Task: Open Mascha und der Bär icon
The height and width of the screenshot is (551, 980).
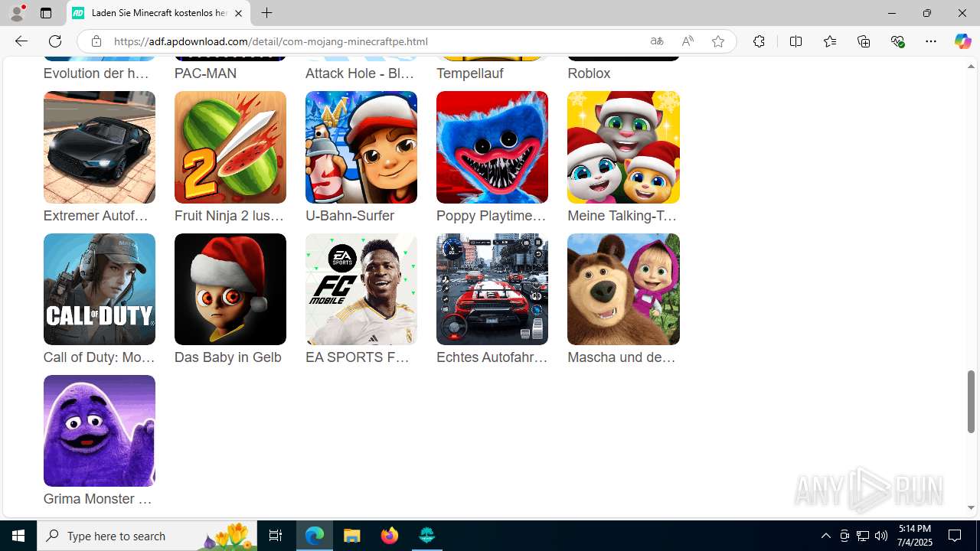Action: tap(623, 289)
